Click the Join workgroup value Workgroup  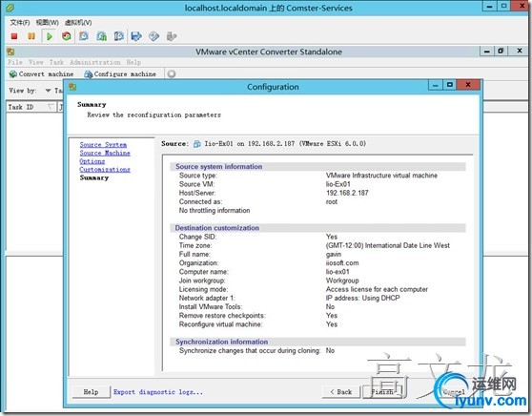342,281
